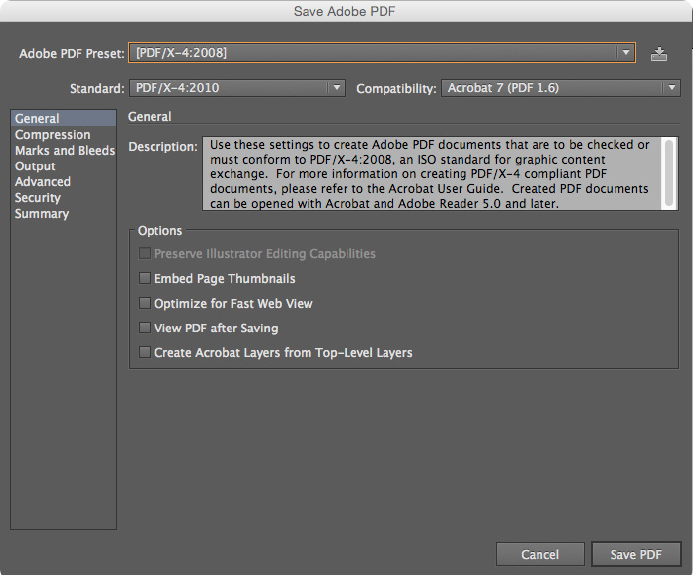Viewport: 693px width, 581px height.
Task: Open the Advanced category
Action: (x=63, y=182)
